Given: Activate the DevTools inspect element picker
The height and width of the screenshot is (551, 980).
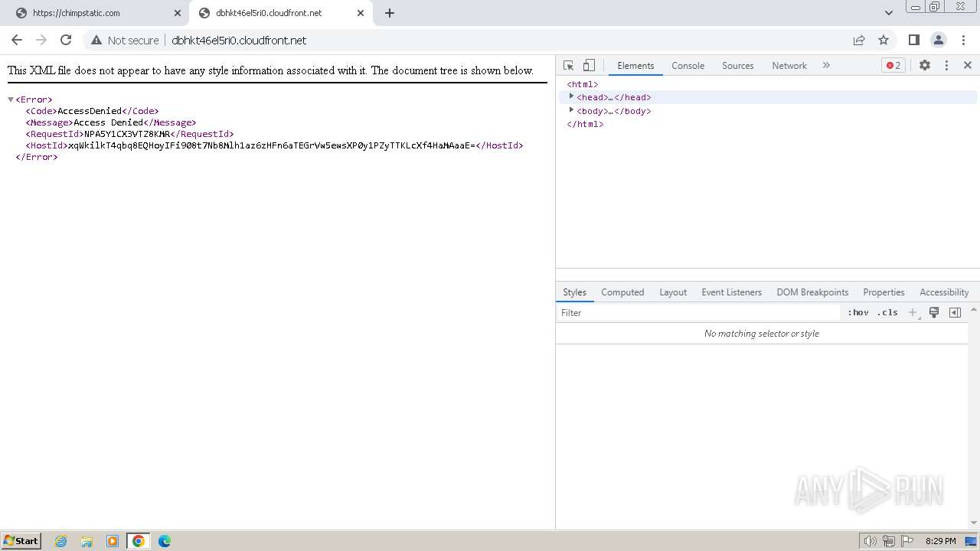Looking at the screenshot, I should 569,66.
